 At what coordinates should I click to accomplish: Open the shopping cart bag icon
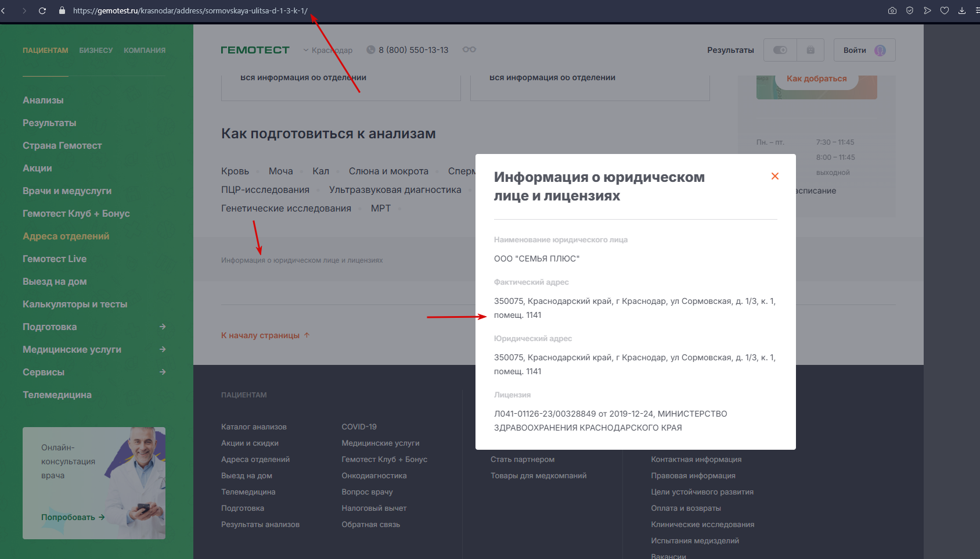810,50
